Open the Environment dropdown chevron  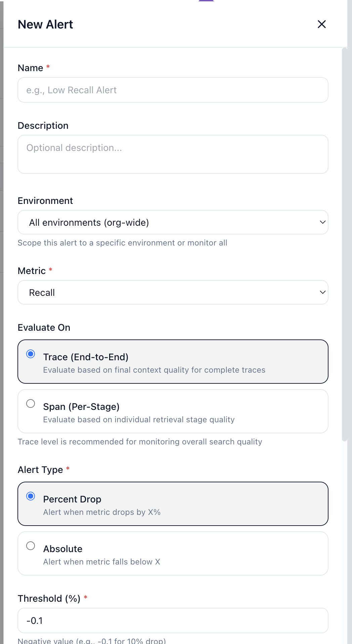pos(322,222)
